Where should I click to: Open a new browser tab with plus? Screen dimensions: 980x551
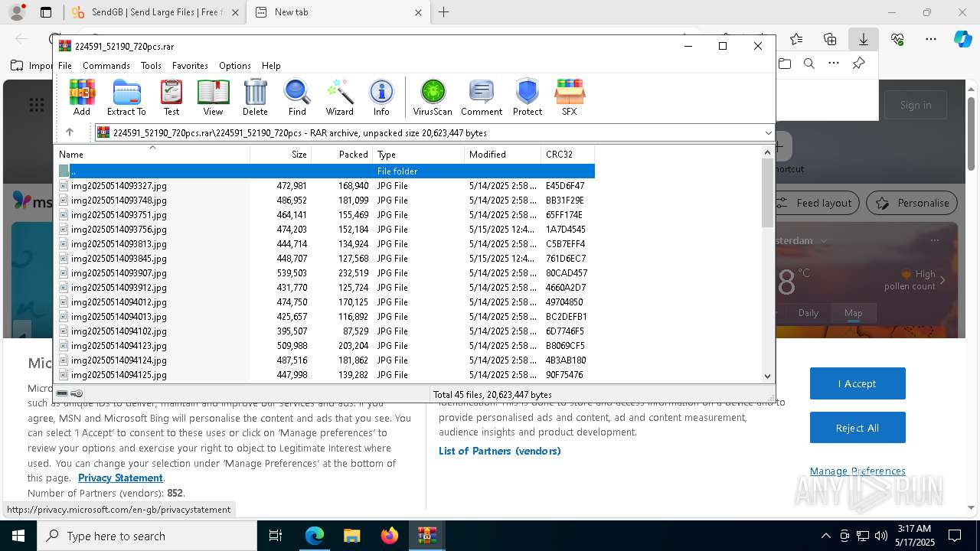click(x=443, y=12)
